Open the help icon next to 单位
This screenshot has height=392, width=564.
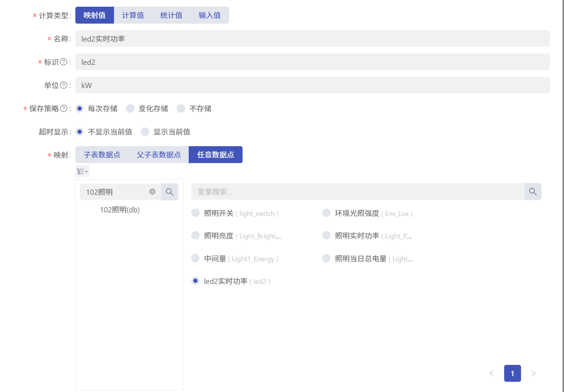(x=63, y=85)
